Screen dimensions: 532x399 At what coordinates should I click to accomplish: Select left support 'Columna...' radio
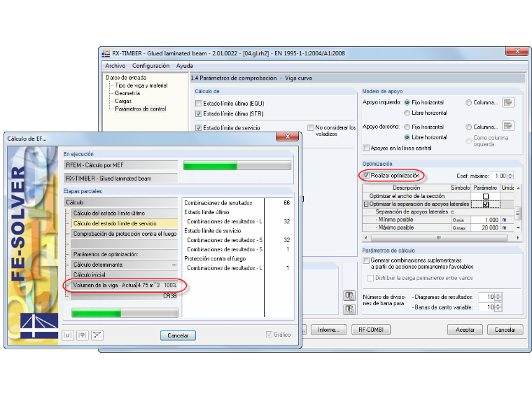[468, 102]
